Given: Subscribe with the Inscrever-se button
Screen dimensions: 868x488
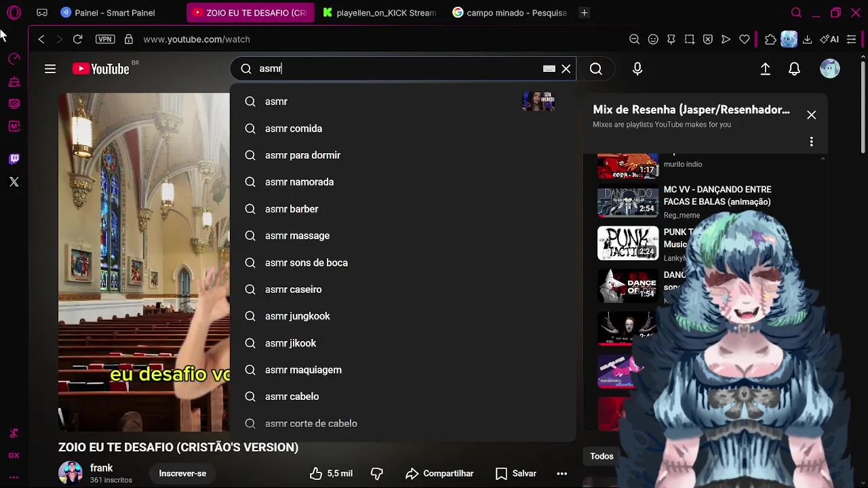Looking at the screenshot, I should (x=182, y=473).
